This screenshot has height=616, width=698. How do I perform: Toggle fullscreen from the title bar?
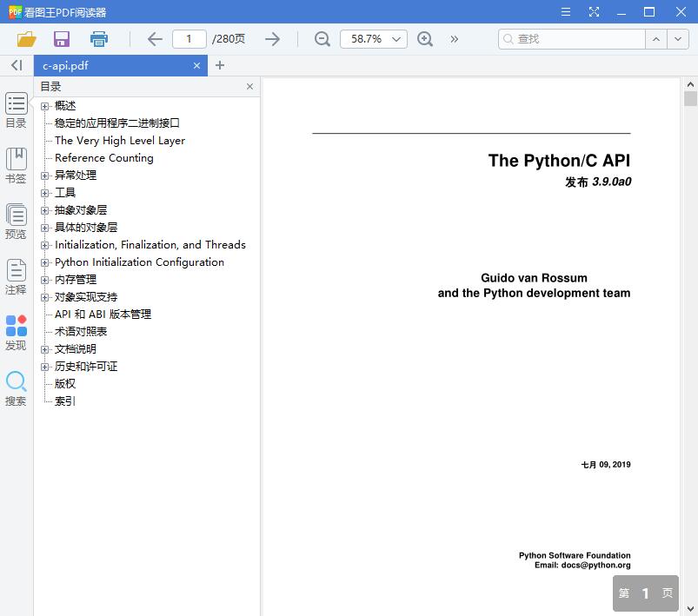(595, 11)
